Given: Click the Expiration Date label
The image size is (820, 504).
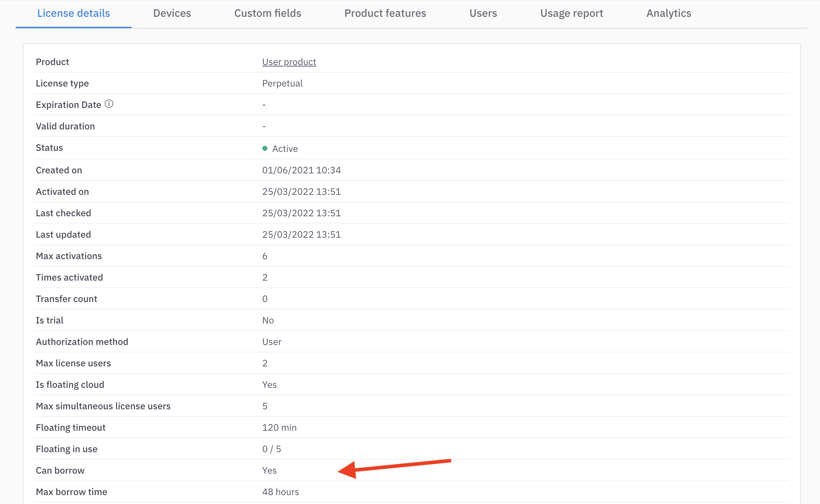Looking at the screenshot, I should coord(68,105).
